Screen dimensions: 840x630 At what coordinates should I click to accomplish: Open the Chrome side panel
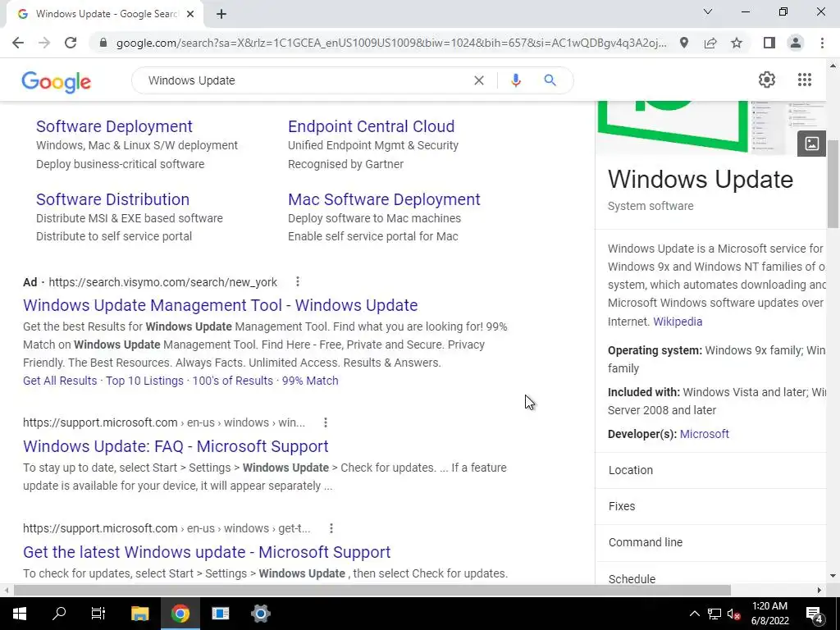pyautogui.click(x=769, y=43)
